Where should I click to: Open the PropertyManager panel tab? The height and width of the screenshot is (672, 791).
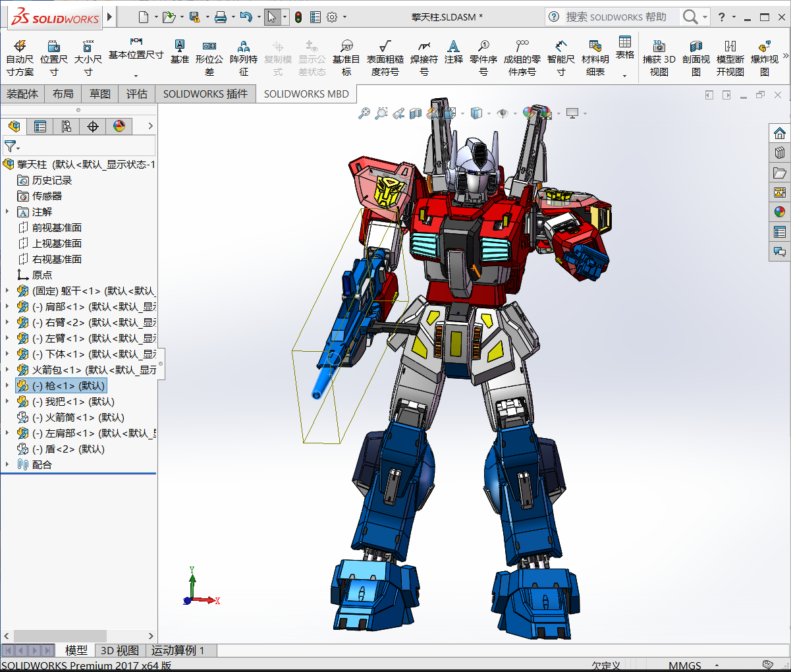[x=40, y=126]
